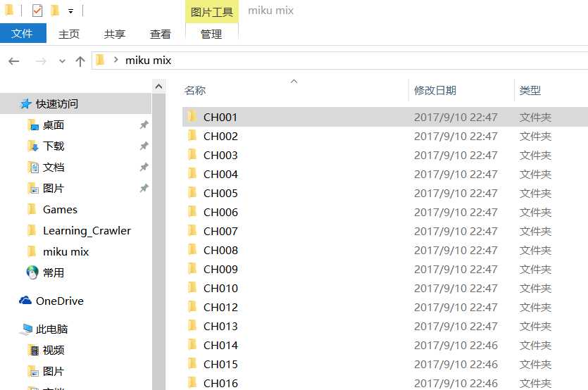
Task: Go up one level with the up arrow
Action: (x=80, y=61)
